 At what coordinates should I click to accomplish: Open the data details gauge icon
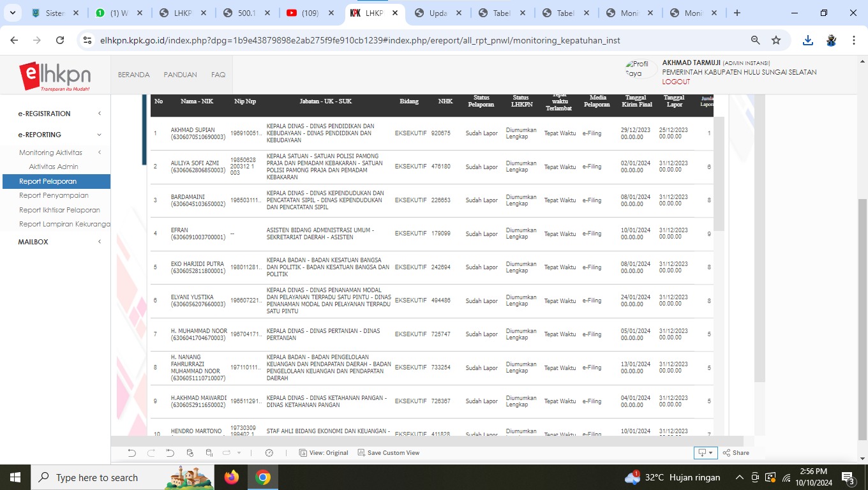click(269, 453)
